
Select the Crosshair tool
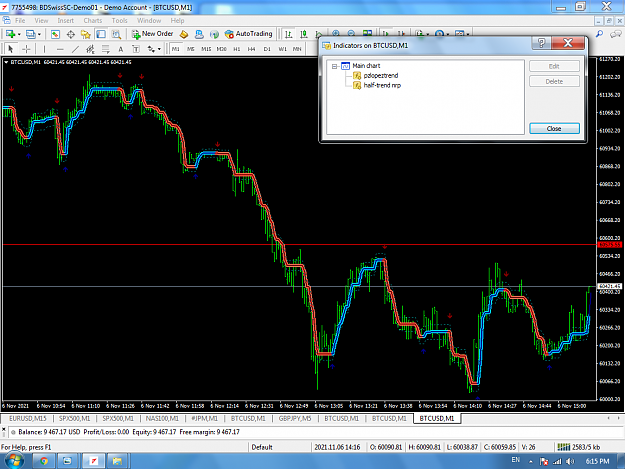(26, 49)
